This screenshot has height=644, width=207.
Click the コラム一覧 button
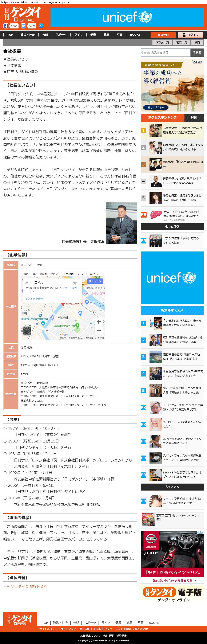(x=162, y=43)
